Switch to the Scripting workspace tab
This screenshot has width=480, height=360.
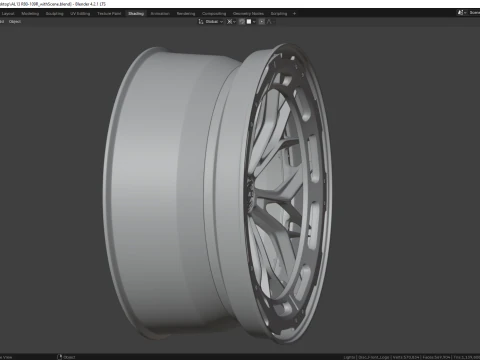tap(279, 14)
